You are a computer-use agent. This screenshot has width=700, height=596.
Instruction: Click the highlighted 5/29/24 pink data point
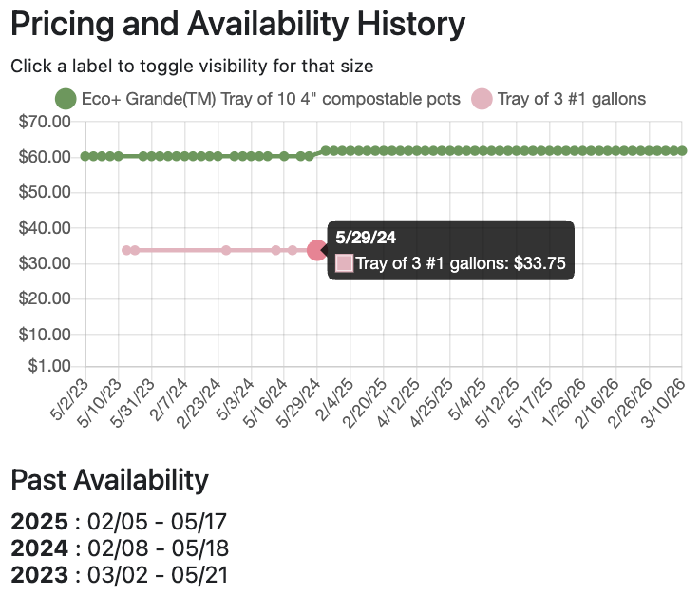coord(317,250)
